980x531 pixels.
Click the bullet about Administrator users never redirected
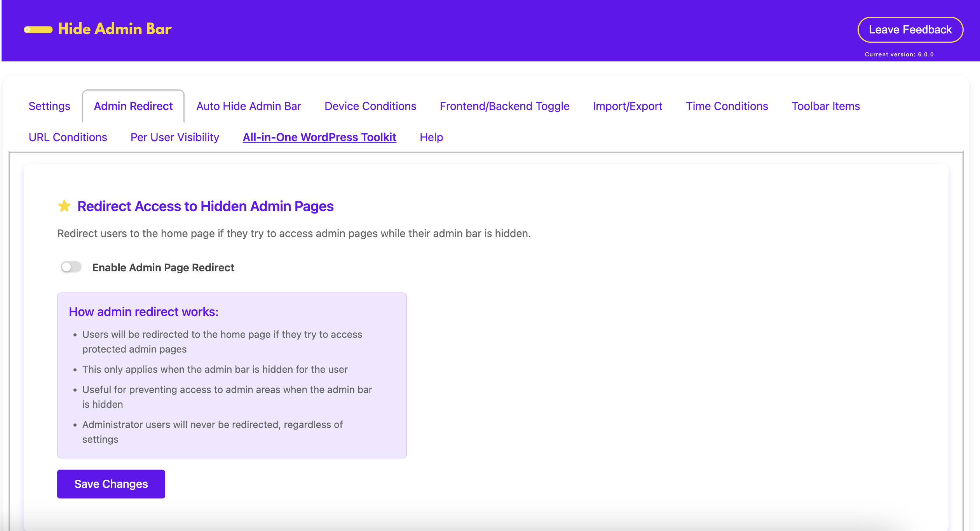click(x=213, y=432)
